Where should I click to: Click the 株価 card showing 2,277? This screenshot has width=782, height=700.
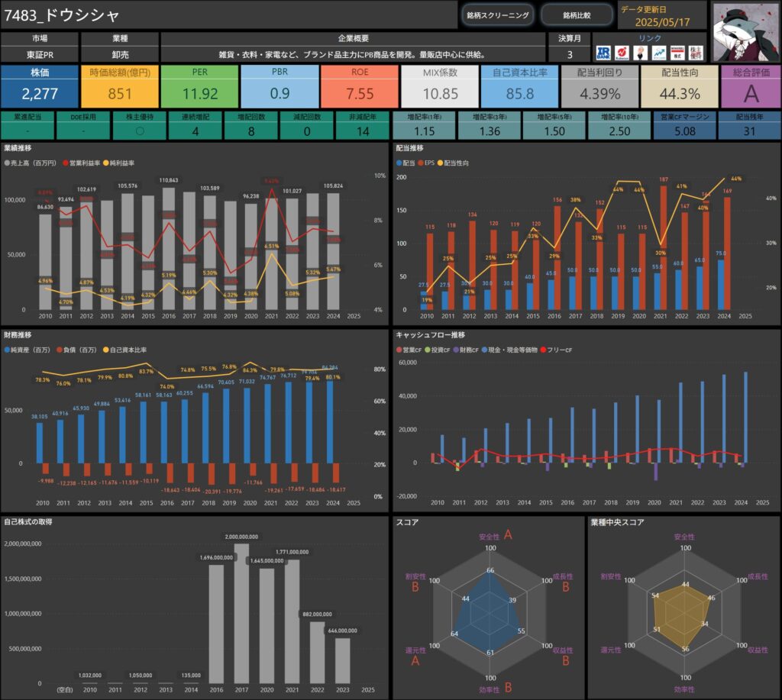[x=40, y=86]
